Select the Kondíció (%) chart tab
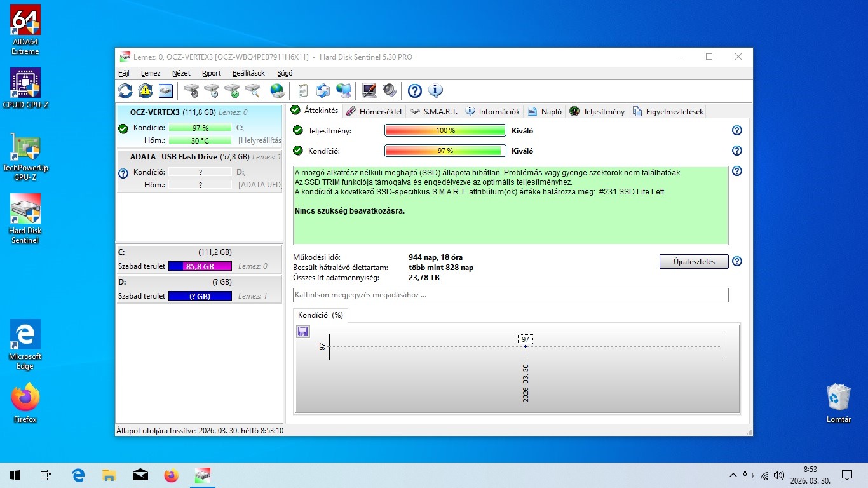 (320, 315)
